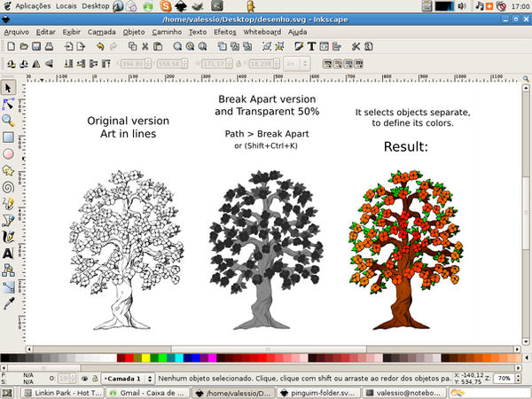The height and width of the screenshot is (399, 532).
Task: Select the Node edit tool
Action: (x=8, y=104)
